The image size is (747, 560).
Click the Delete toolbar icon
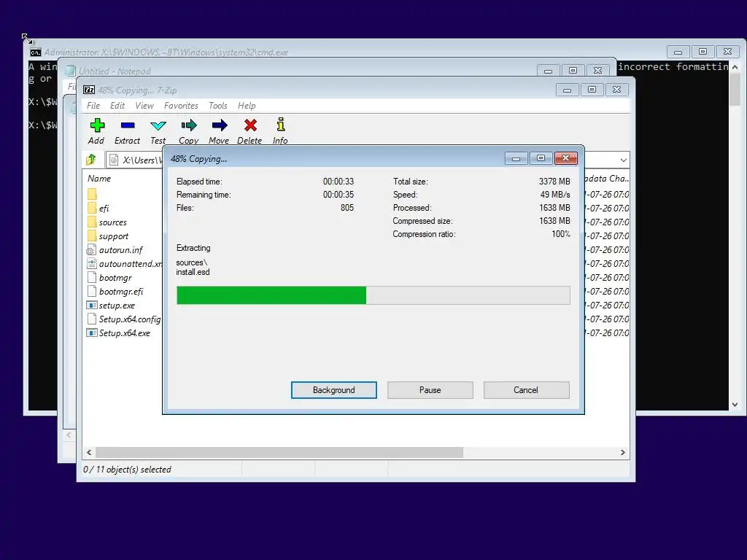[250, 125]
